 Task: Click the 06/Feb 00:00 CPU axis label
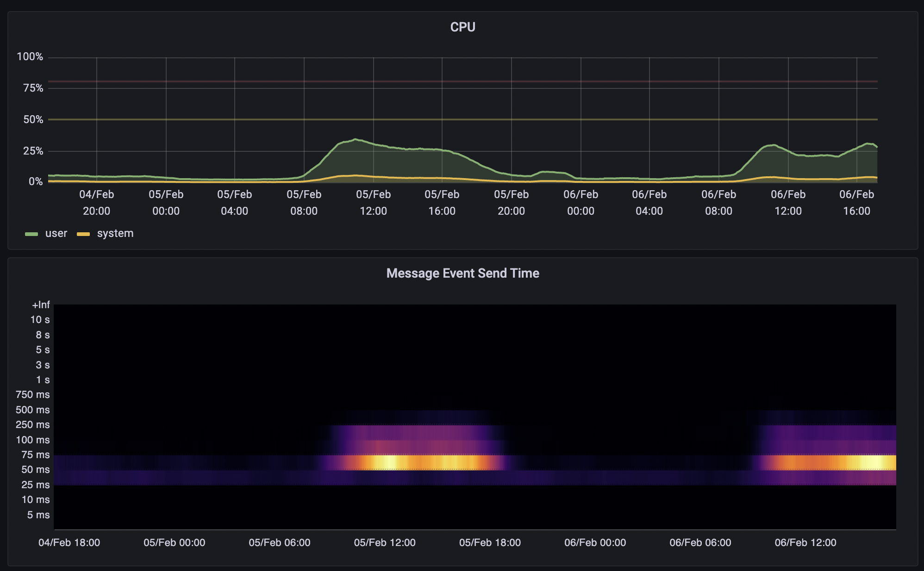[581, 203]
